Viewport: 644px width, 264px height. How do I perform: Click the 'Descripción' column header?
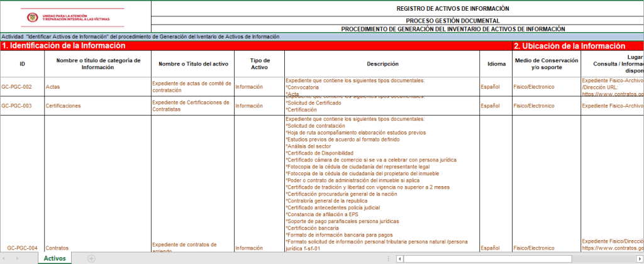tap(382, 64)
